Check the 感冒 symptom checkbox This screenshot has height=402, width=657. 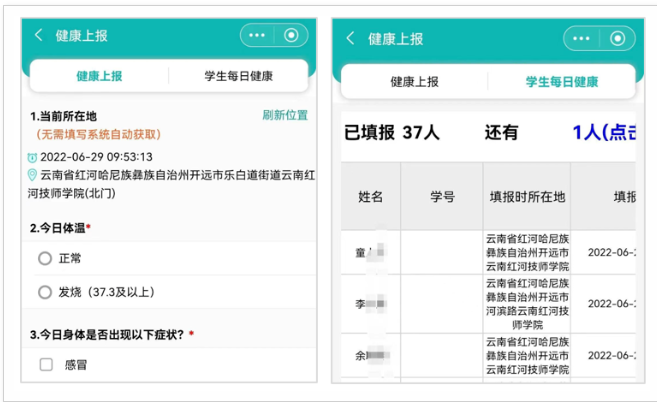(x=45, y=365)
